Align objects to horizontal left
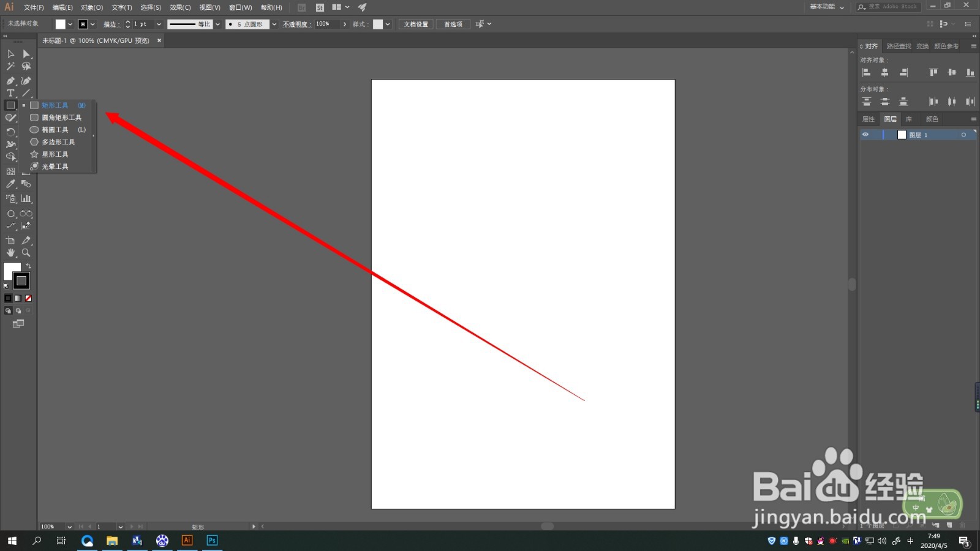Viewport: 980px width, 551px height. [x=866, y=72]
